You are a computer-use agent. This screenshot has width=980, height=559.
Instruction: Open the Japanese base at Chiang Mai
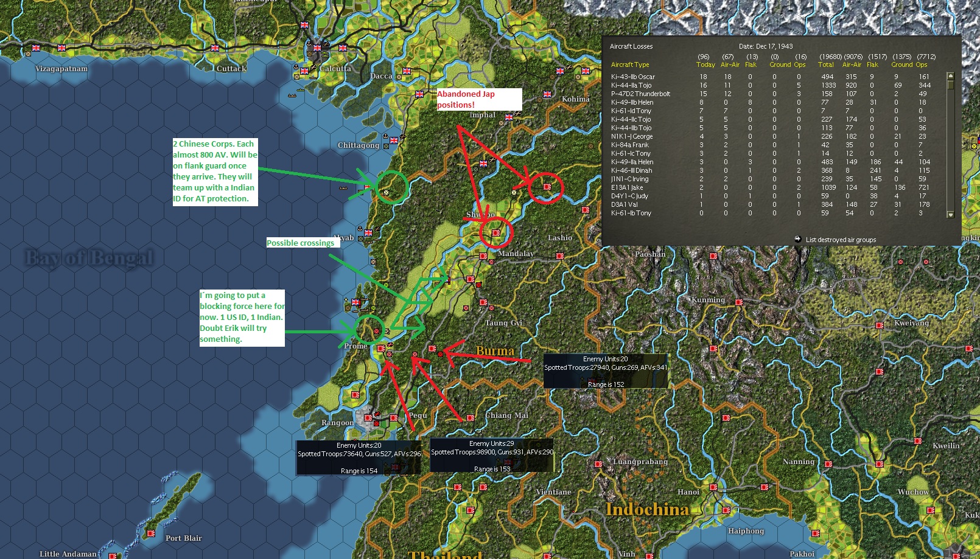point(470,418)
